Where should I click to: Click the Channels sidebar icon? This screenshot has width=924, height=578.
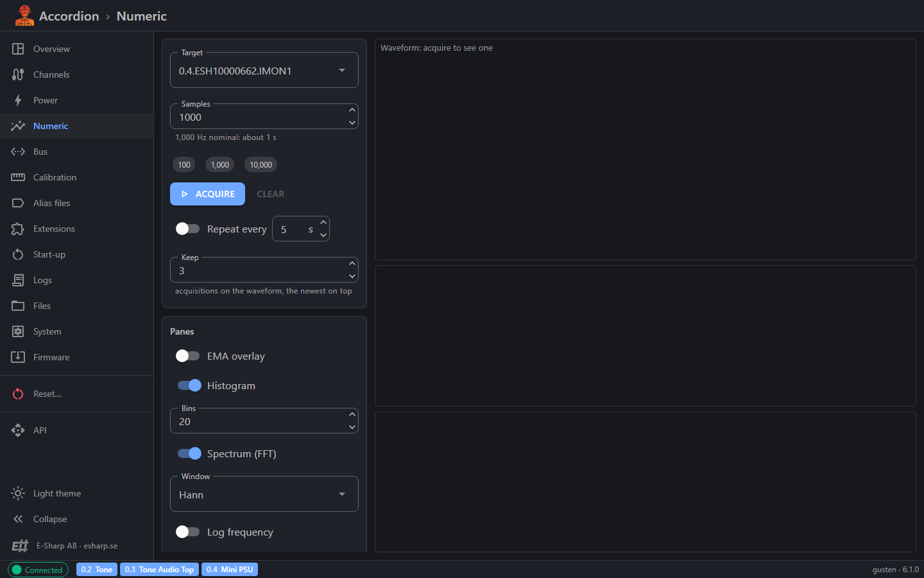click(x=18, y=74)
